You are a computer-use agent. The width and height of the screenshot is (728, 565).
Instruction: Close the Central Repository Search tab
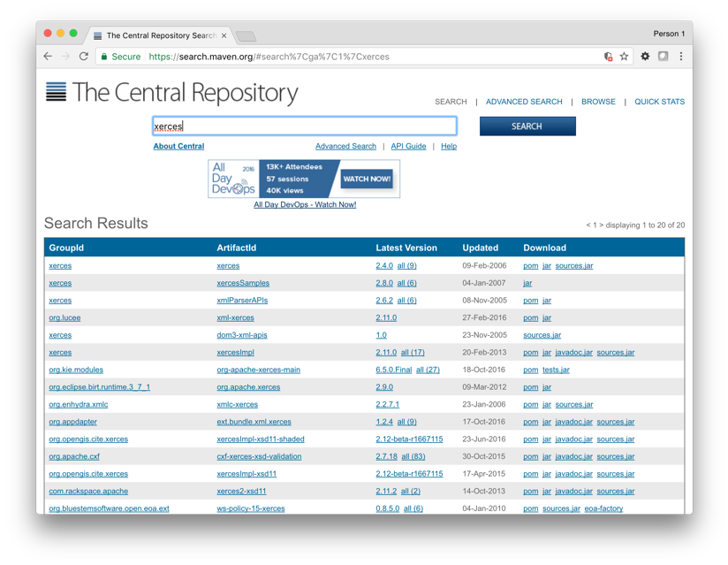click(x=224, y=36)
